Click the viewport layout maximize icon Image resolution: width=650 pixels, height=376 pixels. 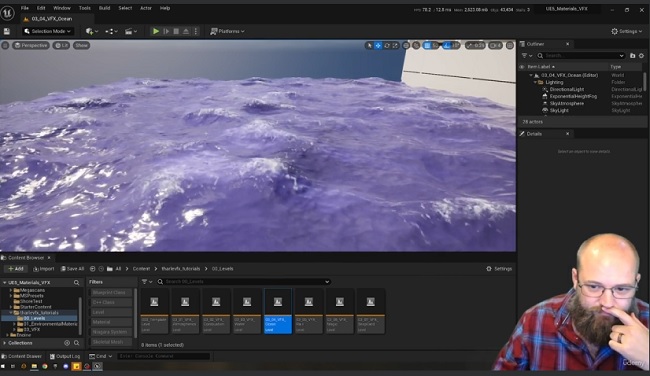click(510, 45)
